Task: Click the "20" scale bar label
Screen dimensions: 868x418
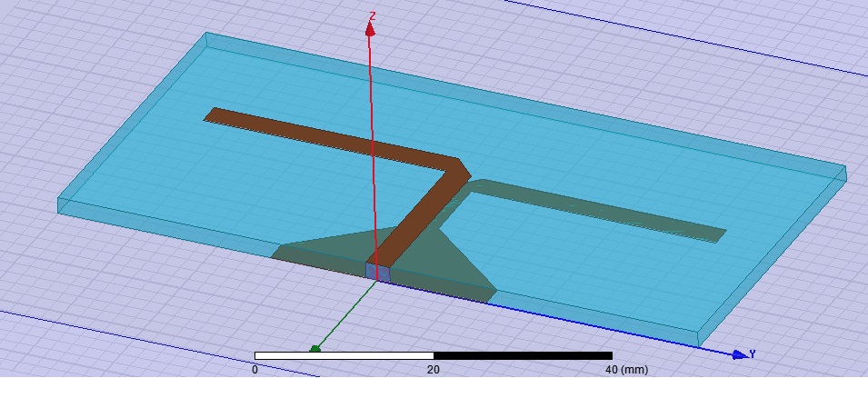Action: point(434,369)
